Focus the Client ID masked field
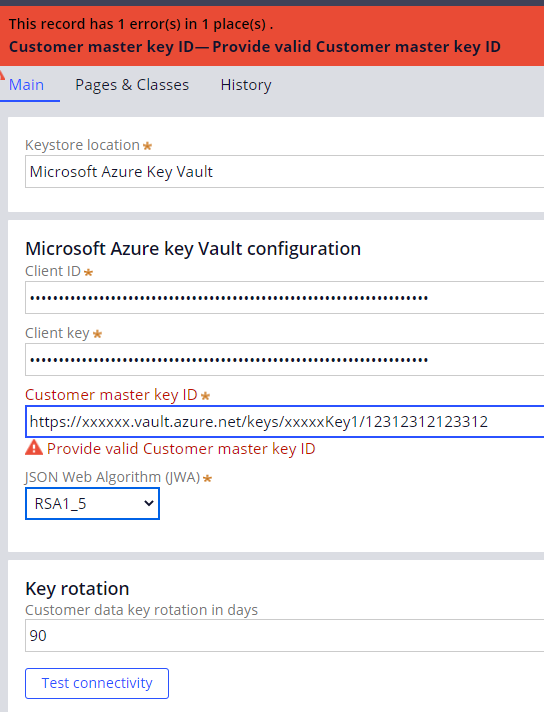The height and width of the screenshot is (712, 544). point(285,297)
